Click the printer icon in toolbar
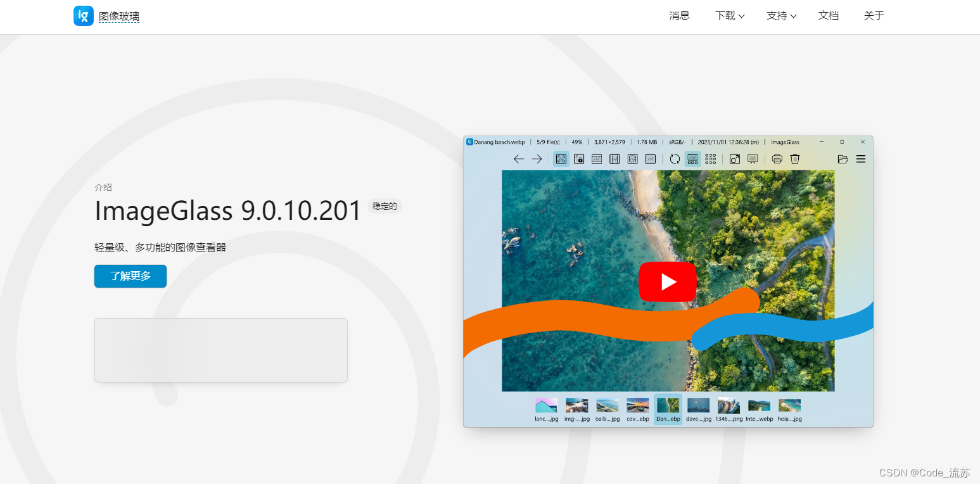Viewport: 980px width, 484px height. pyautogui.click(x=777, y=159)
